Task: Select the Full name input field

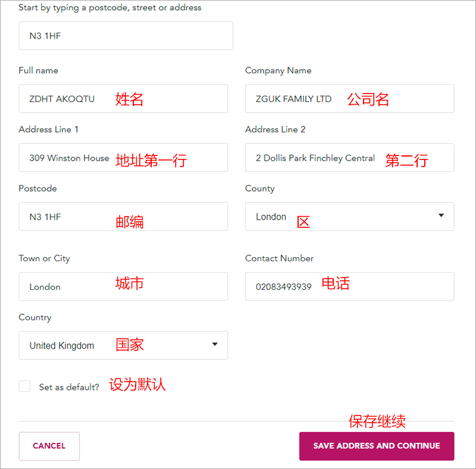Action: (x=123, y=99)
